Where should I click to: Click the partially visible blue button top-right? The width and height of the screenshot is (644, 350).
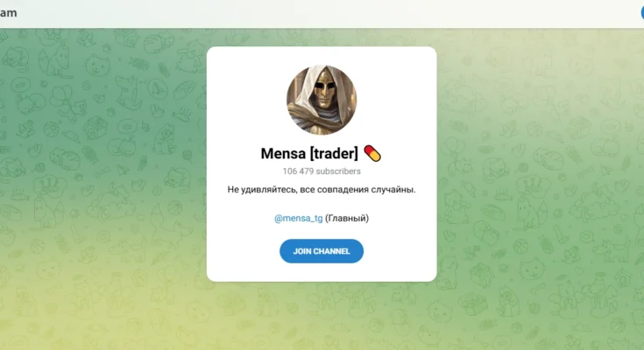click(642, 13)
